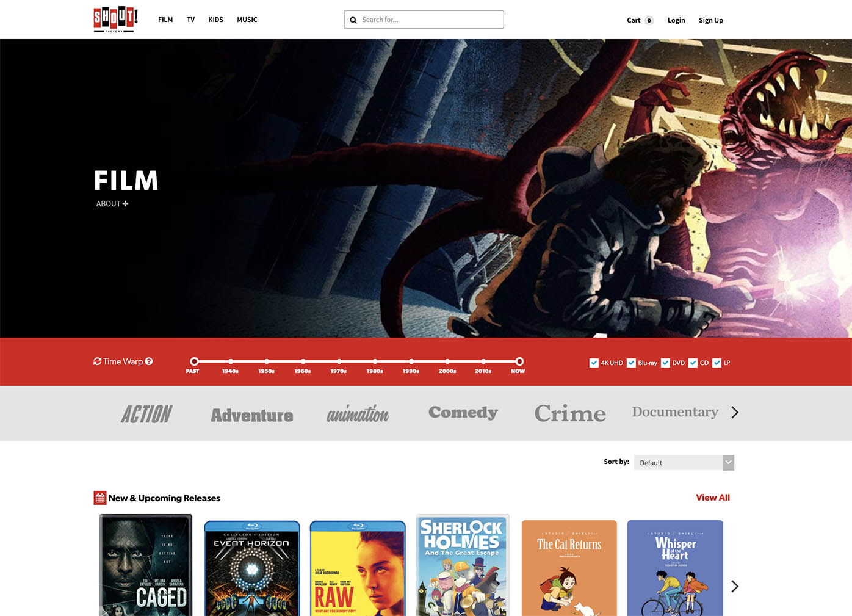Open the Whisper of the Heart cover
852x616 pixels.
pyautogui.click(x=675, y=568)
